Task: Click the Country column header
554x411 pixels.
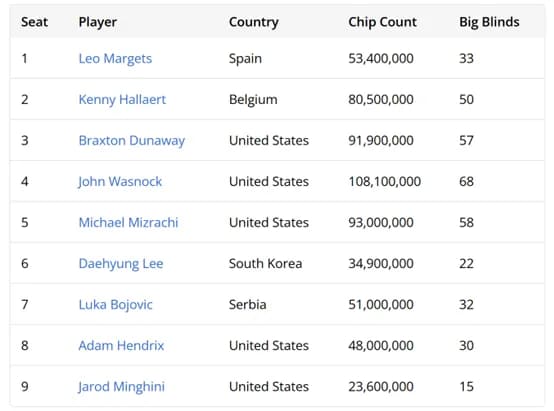Action: [254, 22]
